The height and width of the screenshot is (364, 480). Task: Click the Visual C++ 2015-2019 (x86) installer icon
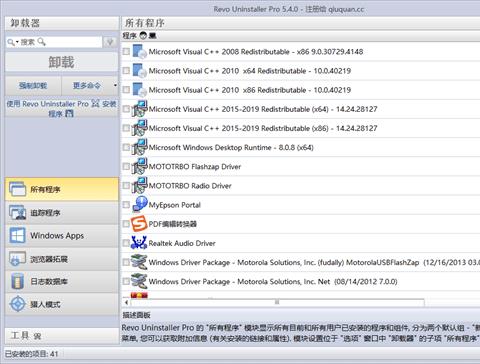coord(139,128)
